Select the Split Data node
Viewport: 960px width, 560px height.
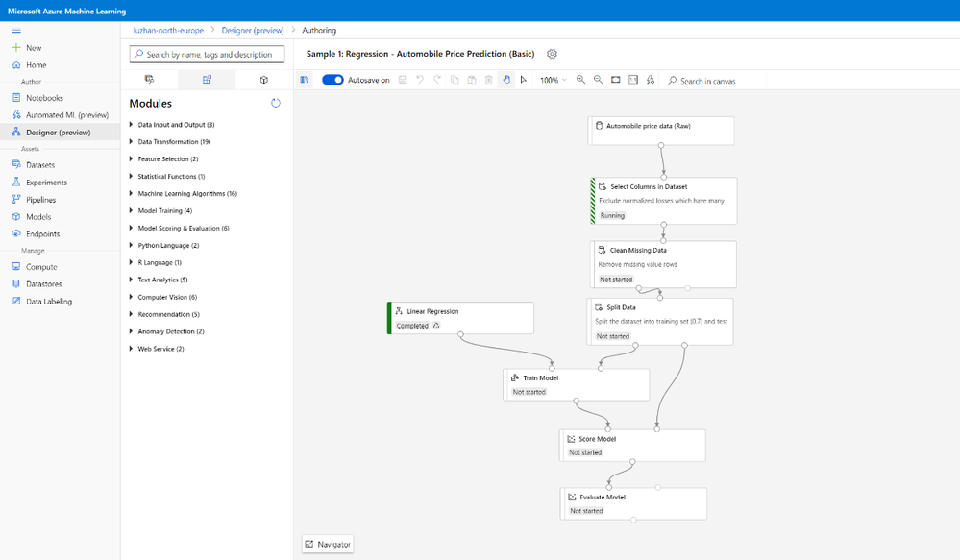tap(660, 322)
